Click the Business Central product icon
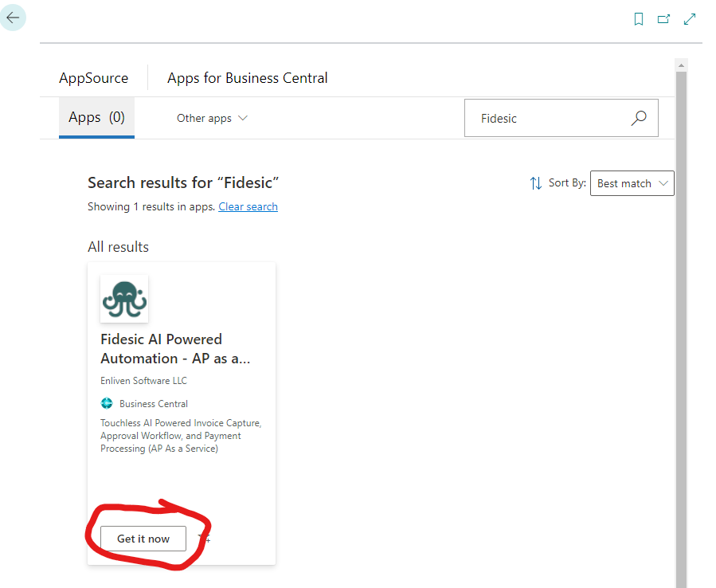Viewport: 716px width, 588px height. tap(107, 403)
